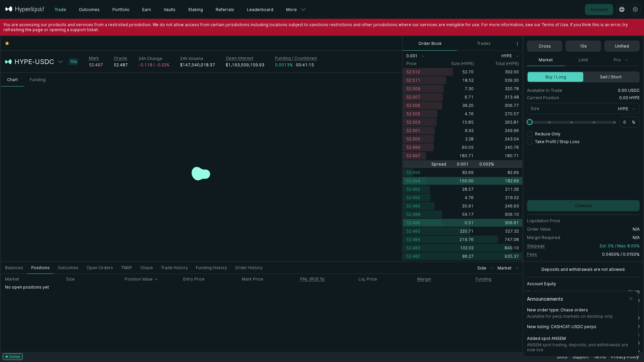The width and height of the screenshot is (644, 362).
Task: Click the slider's last tick mark
Action: (x=614, y=122)
